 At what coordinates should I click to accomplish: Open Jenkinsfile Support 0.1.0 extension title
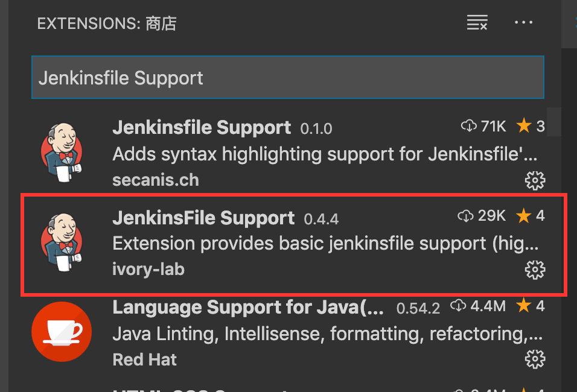[x=202, y=128]
